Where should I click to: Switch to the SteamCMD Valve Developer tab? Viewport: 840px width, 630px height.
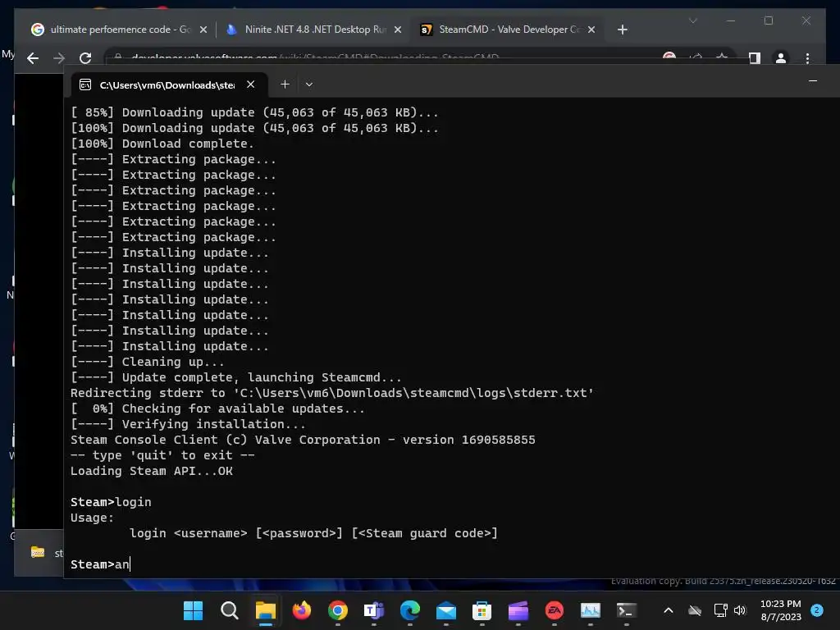click(x=508, y=30)
